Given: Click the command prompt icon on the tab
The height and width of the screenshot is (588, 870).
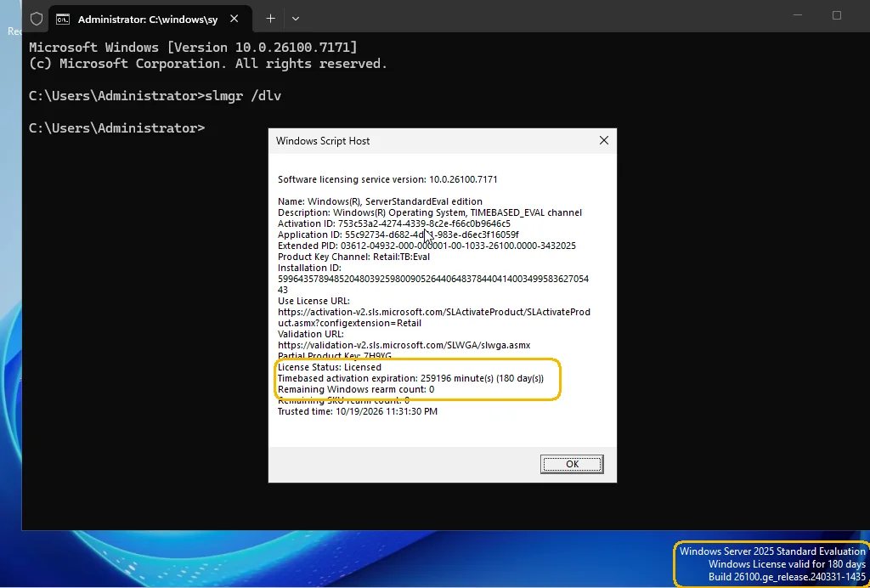Looking at the screenshot, I should [x=63, y=20].
